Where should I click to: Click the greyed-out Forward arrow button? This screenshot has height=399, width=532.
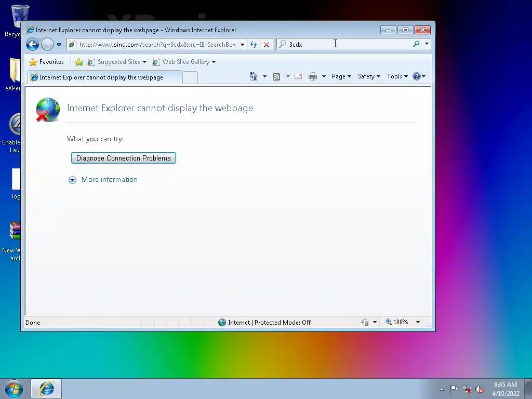point(47,45)
